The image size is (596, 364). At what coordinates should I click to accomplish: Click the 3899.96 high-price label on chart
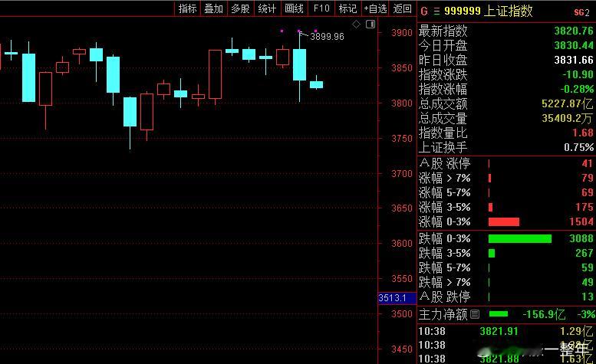(x=327, y=37)
